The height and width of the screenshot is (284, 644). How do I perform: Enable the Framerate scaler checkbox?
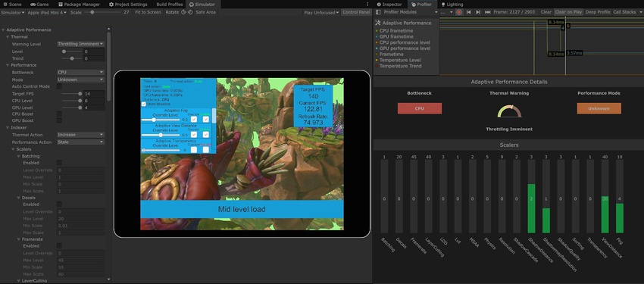tap(59, 246)
